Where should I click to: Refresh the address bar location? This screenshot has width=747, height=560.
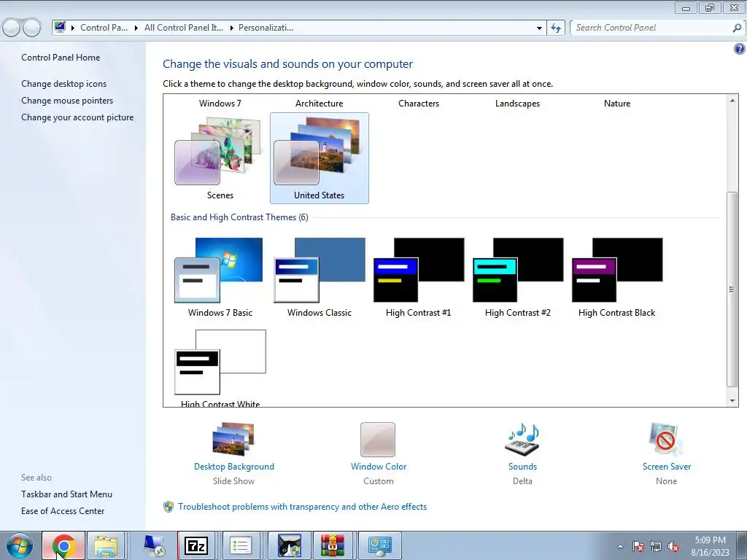coord(556,28)
